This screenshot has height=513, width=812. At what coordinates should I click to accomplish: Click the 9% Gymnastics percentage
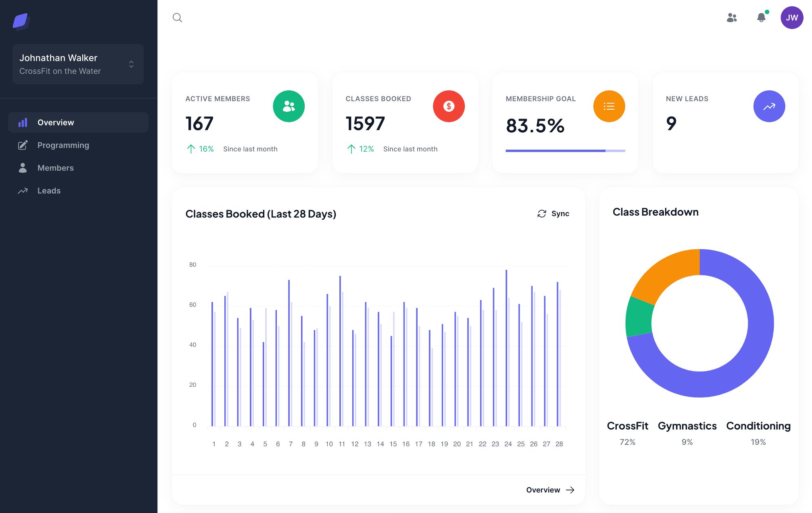pos(687,442)
